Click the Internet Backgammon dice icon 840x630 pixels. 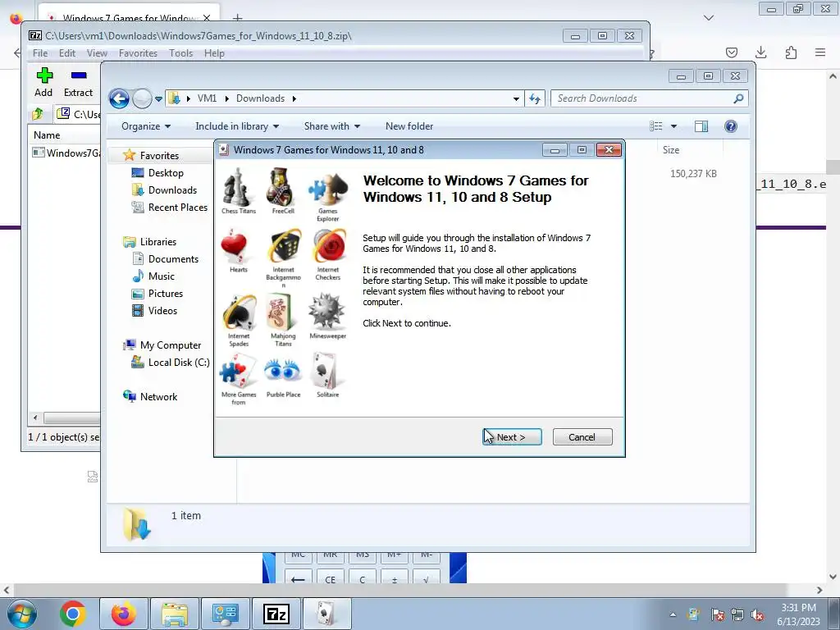pos(285,247)
